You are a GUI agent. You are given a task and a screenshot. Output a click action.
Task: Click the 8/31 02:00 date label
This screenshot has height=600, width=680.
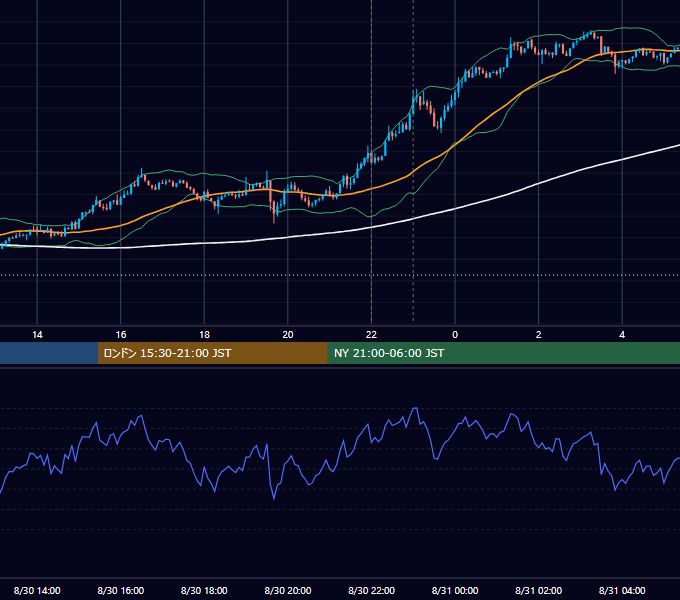[539, 590]
